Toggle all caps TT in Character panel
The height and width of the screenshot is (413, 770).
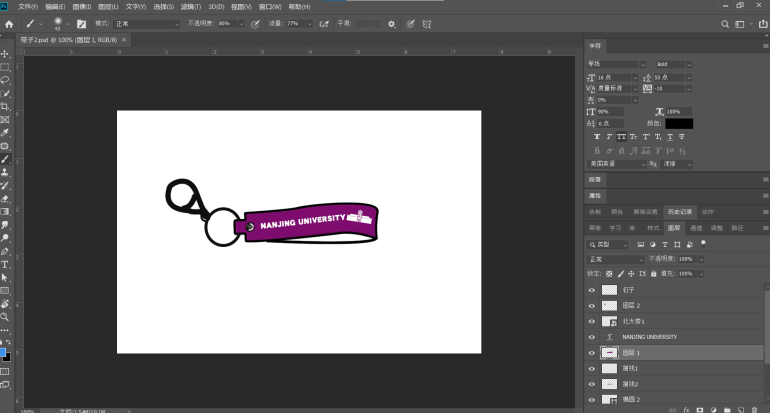[x=621, y=137]
